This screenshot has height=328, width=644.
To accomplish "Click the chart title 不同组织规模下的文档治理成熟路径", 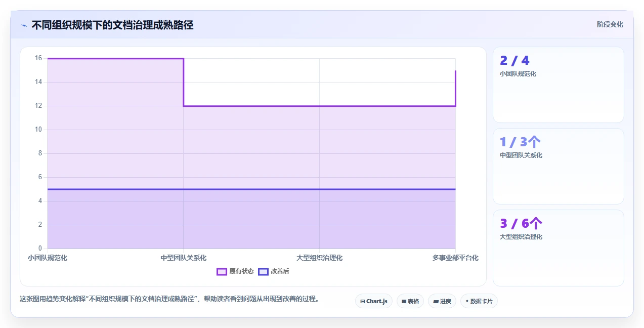I will 113,25.
